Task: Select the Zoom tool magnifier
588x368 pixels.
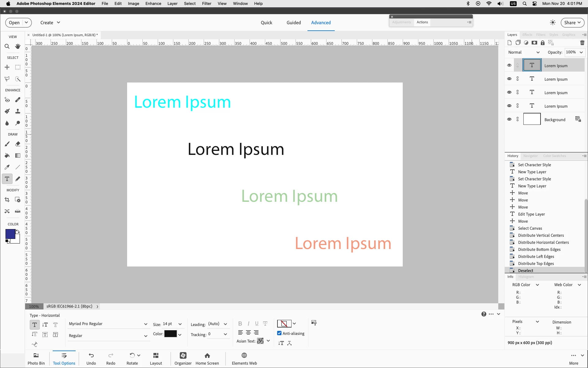Action: [x=7, y=46]
